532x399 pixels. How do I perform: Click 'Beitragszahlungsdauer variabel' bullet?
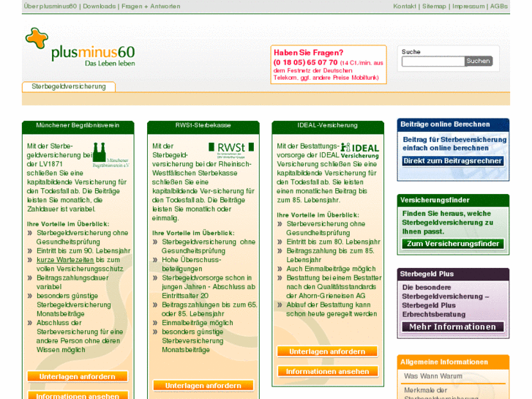72,282
